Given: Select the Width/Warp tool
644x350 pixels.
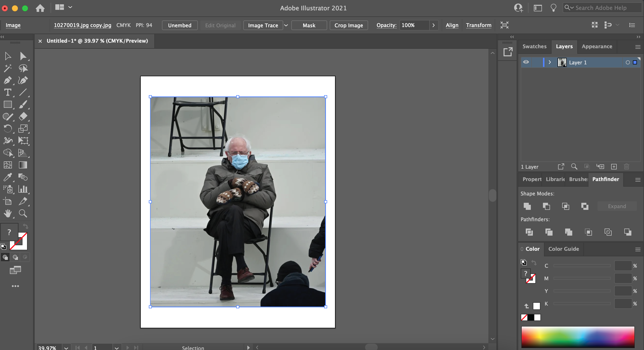Looking at the screenshot, I should 8,141.
